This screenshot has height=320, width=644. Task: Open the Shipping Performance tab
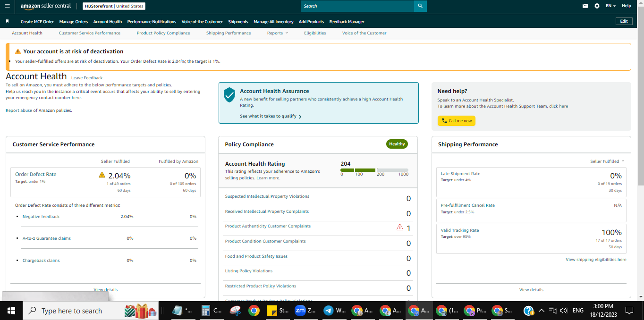pos(229,33)
